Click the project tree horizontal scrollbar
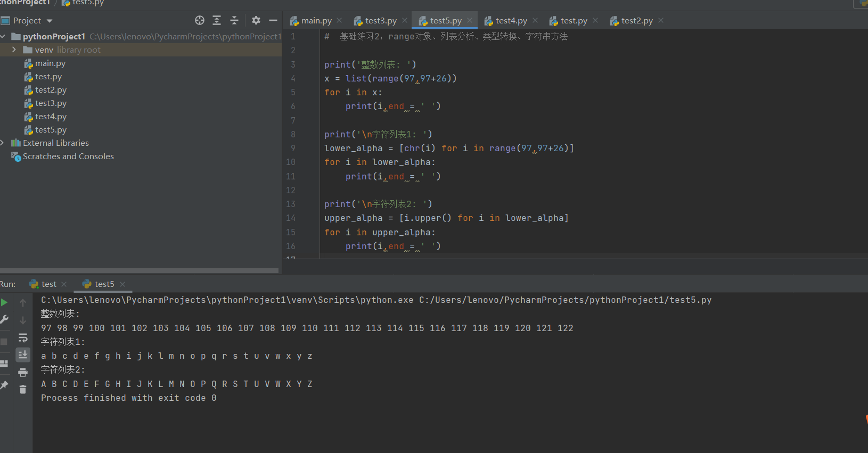The width and height of the screenshot is (868, 453). click(139, 270)
